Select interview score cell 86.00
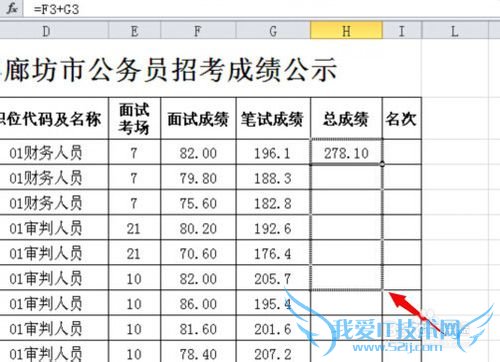 [x=198, y=303]
